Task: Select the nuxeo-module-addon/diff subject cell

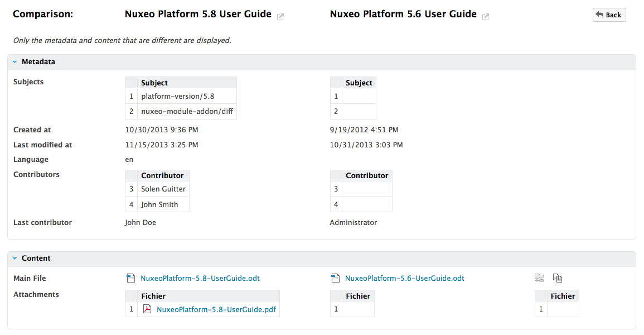Action: click(x=187, y=112)
